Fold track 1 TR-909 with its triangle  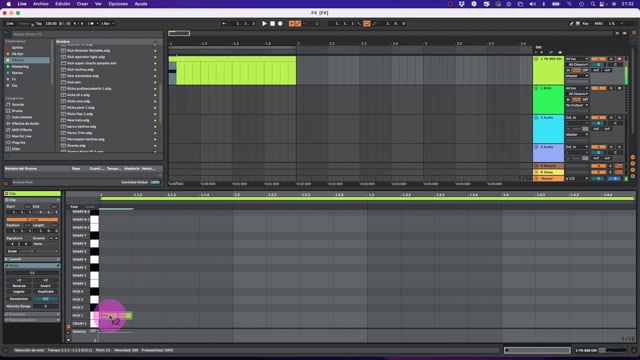coord(536,59)
